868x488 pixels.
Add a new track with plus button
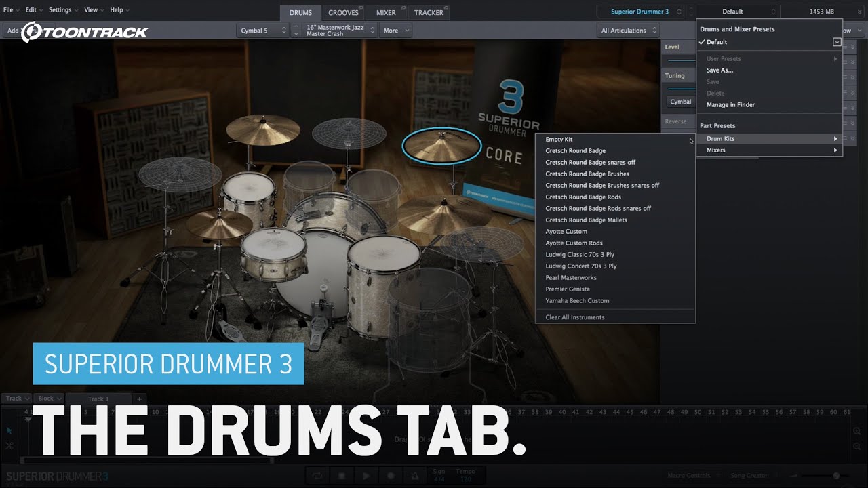(x=139, y=399)
